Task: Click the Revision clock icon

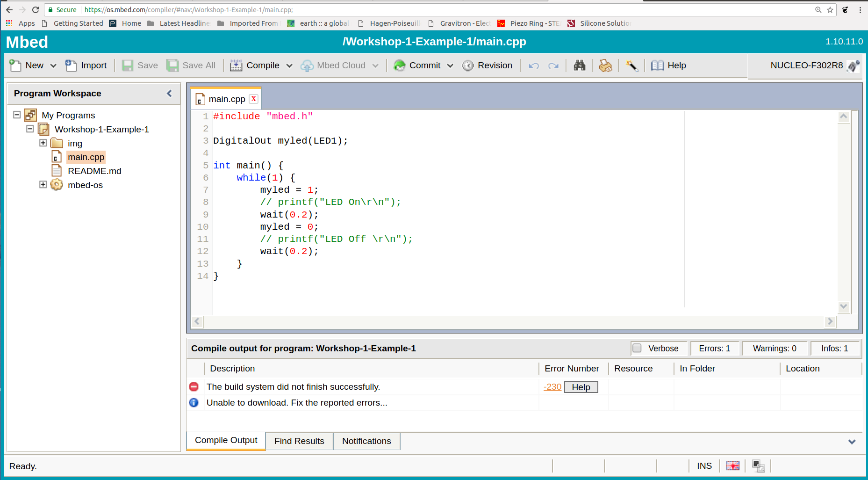Action: pos(468,65)
